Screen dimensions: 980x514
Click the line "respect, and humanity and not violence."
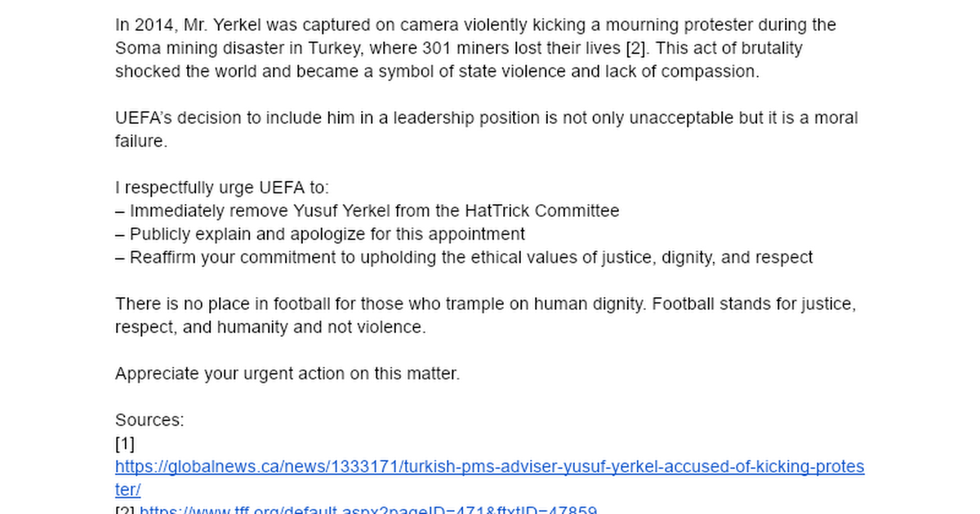pos(270,328)
